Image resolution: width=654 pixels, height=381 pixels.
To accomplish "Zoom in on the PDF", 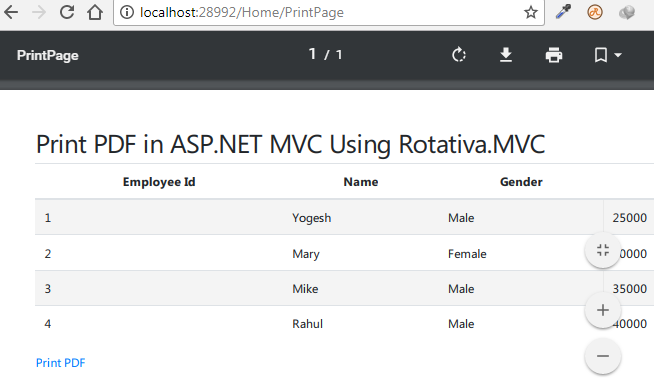I will pos(603,310).
